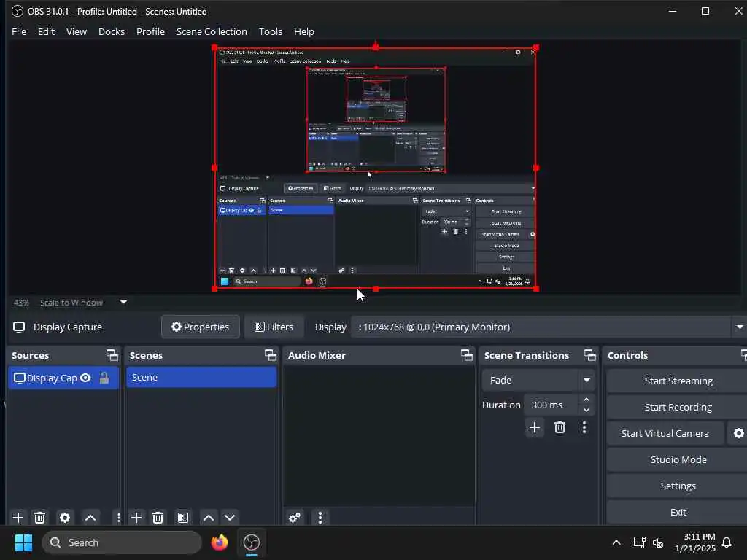Open scene filters icon in Scenes dock
The width and height of the screenshot is (747, 560).
point(183,518)
